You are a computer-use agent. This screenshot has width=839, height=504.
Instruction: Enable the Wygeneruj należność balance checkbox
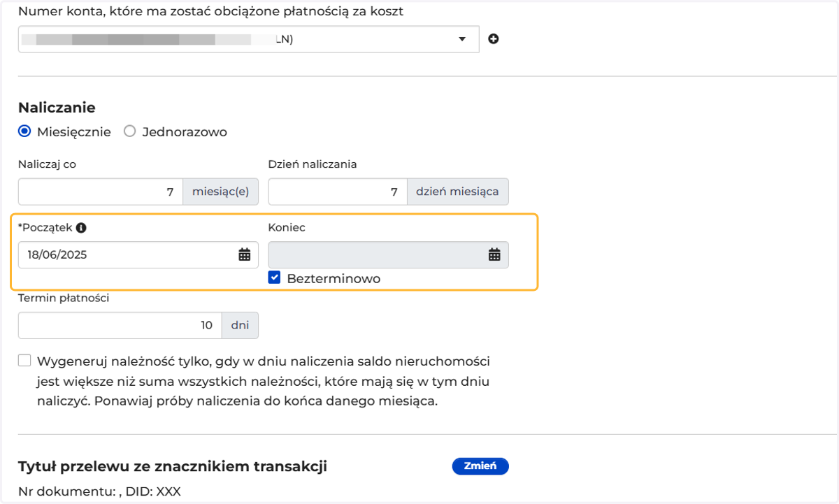[25, 361]
